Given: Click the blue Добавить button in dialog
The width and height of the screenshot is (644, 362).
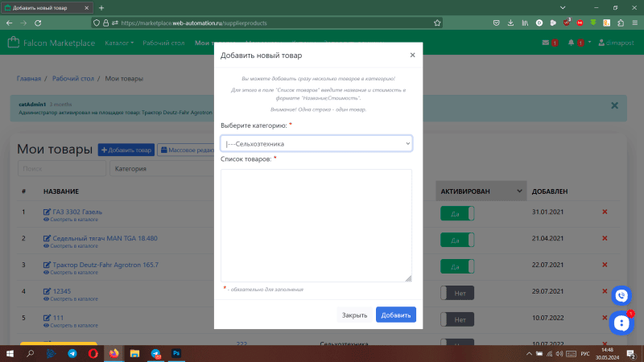Looking at the screenshot, I should [396, 315].
